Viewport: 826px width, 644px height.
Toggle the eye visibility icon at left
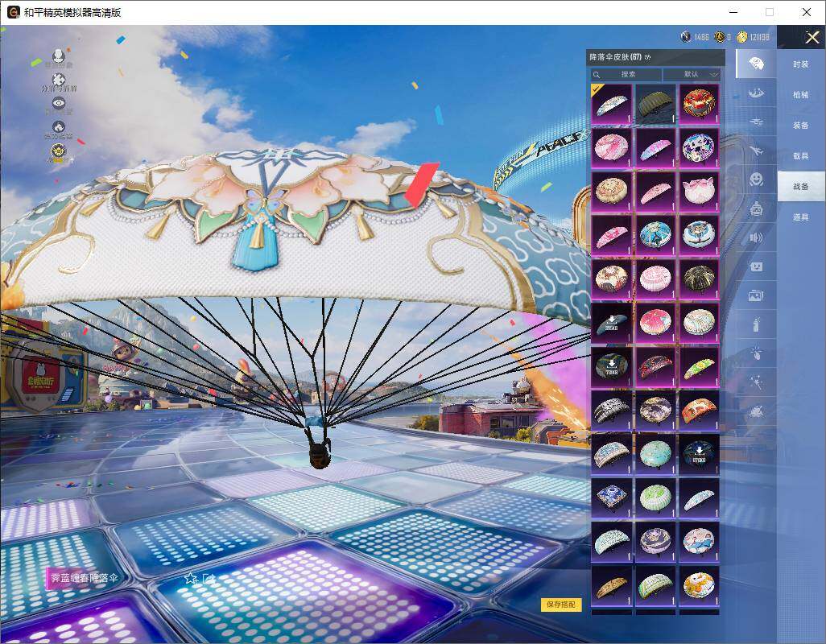pyautogui.click(x=59, y=103)
